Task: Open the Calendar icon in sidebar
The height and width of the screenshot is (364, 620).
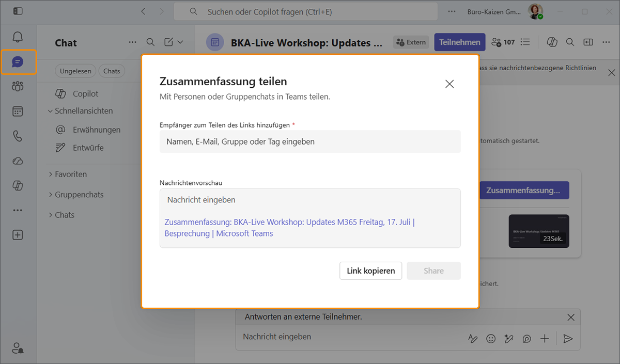Action: (18, 111)
